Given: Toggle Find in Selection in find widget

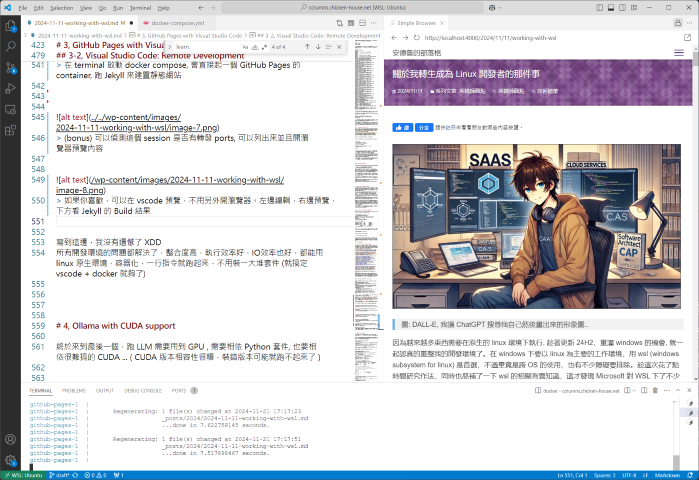Looking at the screenshot, I should [x=329, y=47].
